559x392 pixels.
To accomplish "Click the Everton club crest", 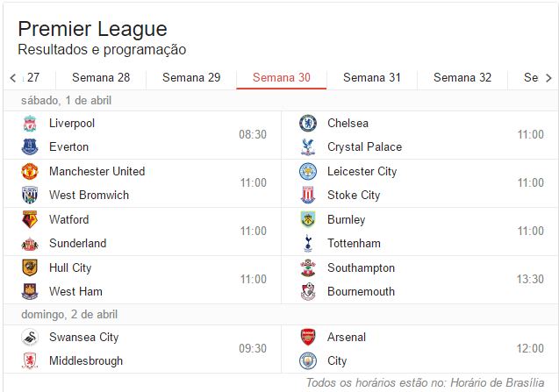I will (30, 147).
